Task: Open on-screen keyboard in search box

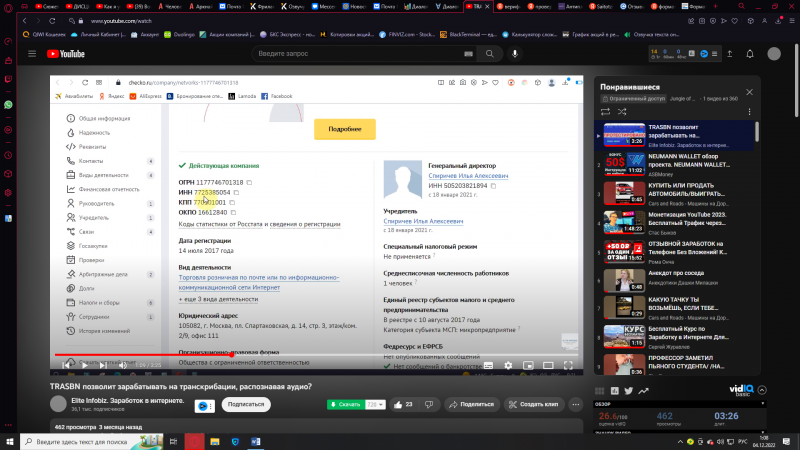Action: (x=468, y=54)
